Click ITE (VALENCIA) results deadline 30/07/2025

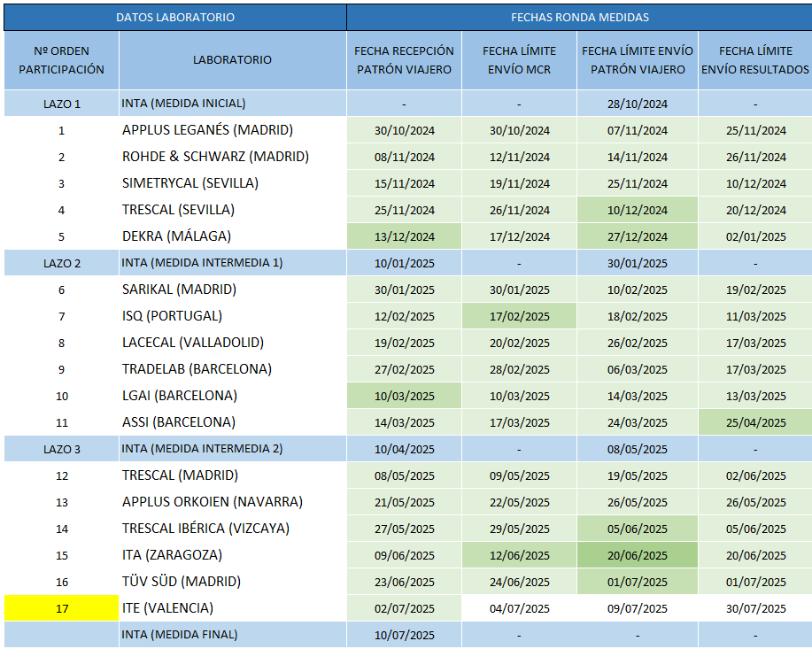coord(755,608)
